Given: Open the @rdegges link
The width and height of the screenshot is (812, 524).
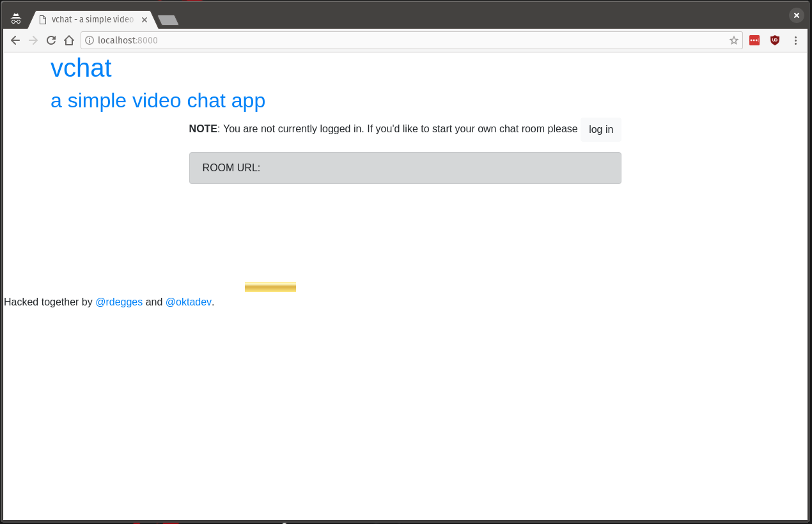Looking at the screenshot, I should (x=119, y=302).
